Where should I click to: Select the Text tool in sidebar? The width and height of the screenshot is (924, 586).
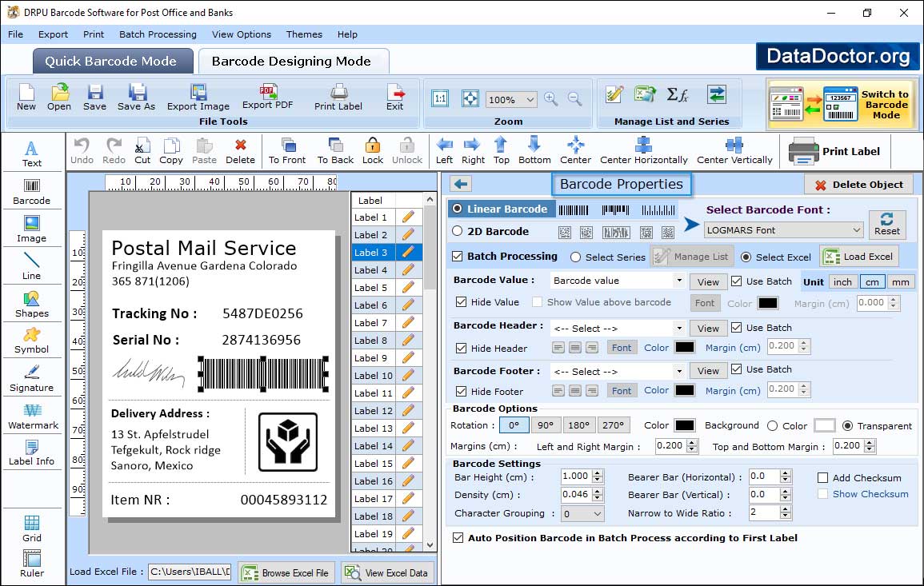coord(32,154)
